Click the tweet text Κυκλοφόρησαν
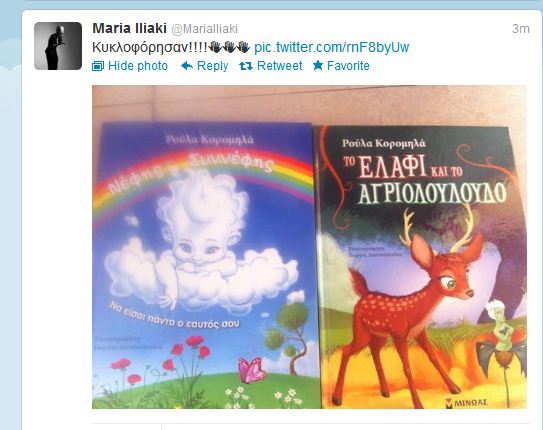This screenshot has height=430, width=543. coord(149,47)
